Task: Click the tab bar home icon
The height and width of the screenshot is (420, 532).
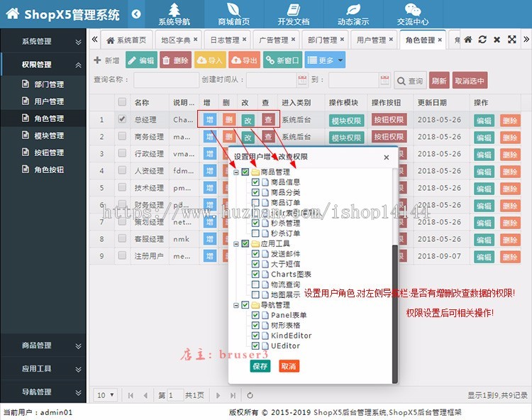Action: pos(468,40)
